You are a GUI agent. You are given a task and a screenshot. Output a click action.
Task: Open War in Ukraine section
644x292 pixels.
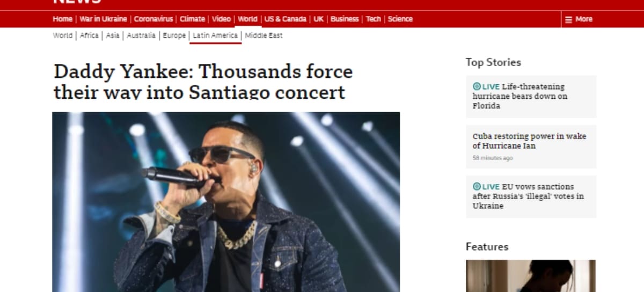[x=103, y=19]
